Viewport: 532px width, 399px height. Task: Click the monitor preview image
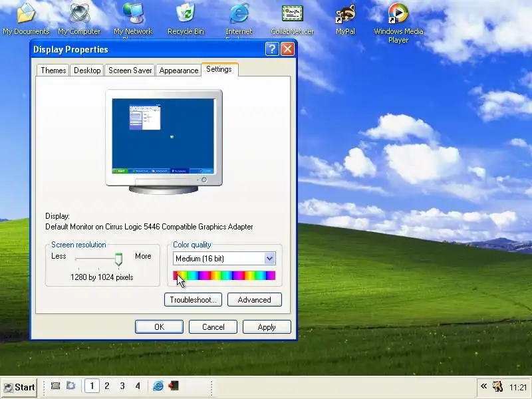tap(164, 142)
